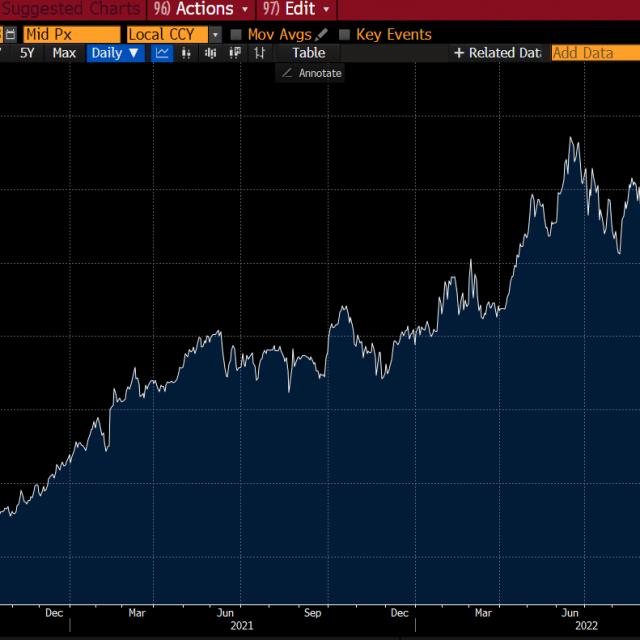640x640 pixels.
Task: Select the Max time range
Action: 64,53
